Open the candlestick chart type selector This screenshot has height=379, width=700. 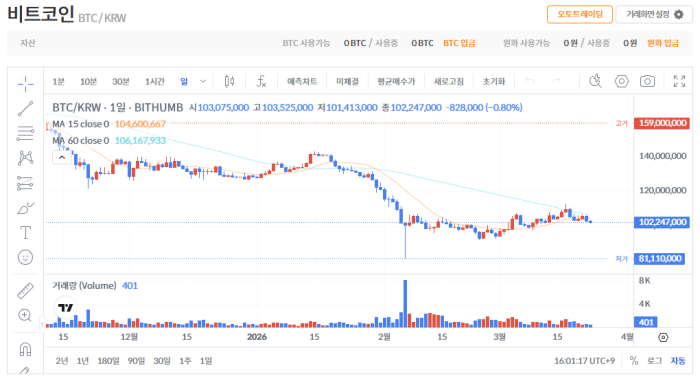[x=229, y=81]
